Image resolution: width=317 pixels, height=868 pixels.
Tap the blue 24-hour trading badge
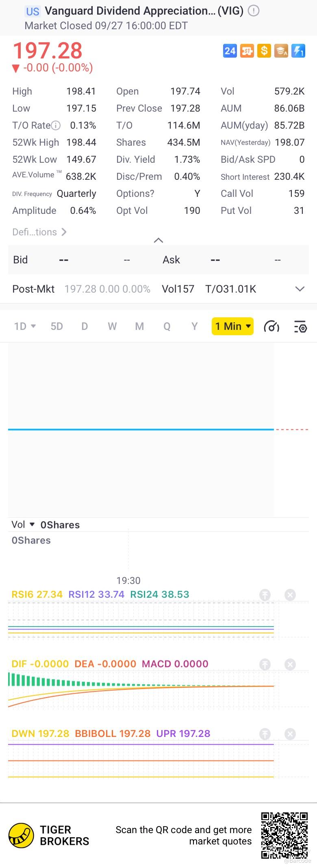point(230,51)
